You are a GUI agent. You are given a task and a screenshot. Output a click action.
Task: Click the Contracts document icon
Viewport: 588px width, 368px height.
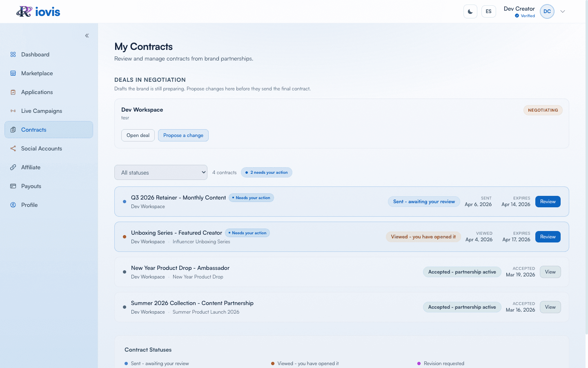(13, 130)
